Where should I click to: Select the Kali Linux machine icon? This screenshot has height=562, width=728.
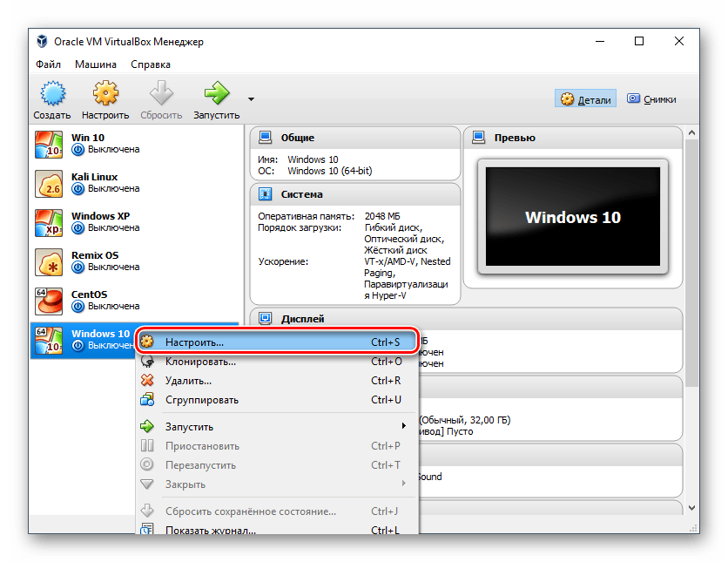49,184
